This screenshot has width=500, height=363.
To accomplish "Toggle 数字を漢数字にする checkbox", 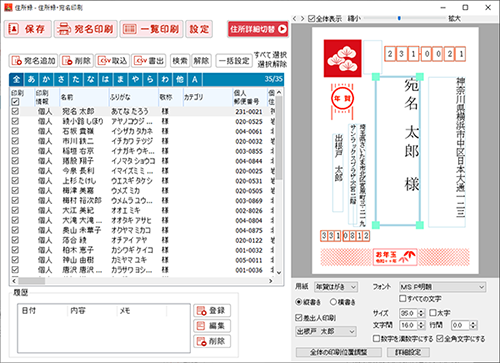I will 376,339.
